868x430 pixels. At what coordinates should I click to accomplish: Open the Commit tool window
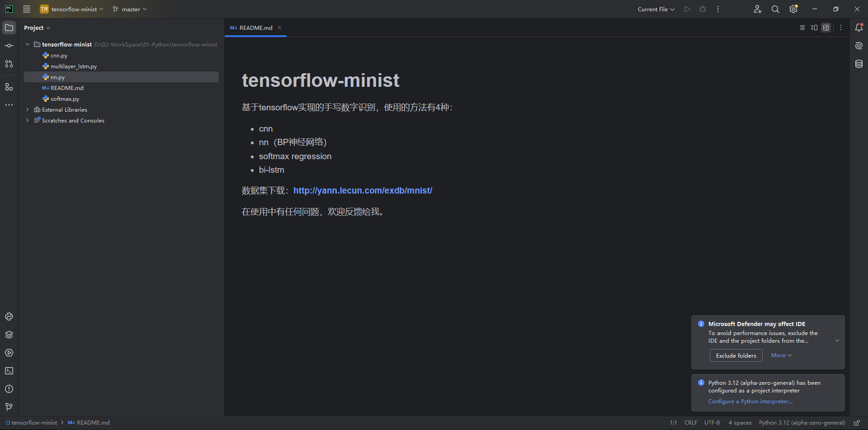coord(9,46)
